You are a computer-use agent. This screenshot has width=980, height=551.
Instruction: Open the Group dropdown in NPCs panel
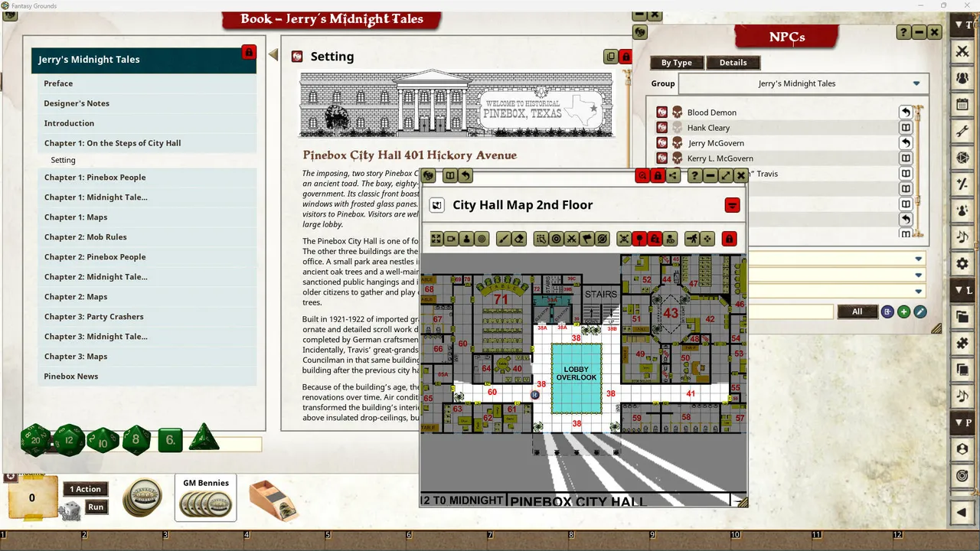pyautogui.click(x=803, y=83)
